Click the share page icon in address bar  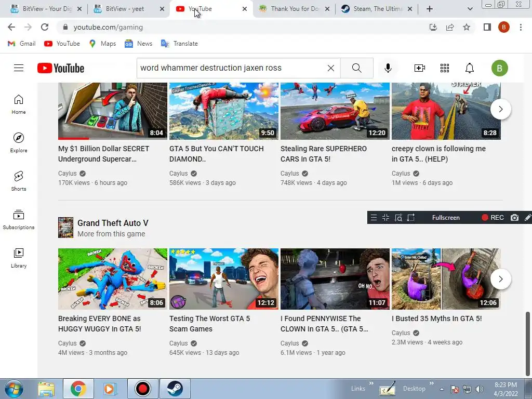450,27
